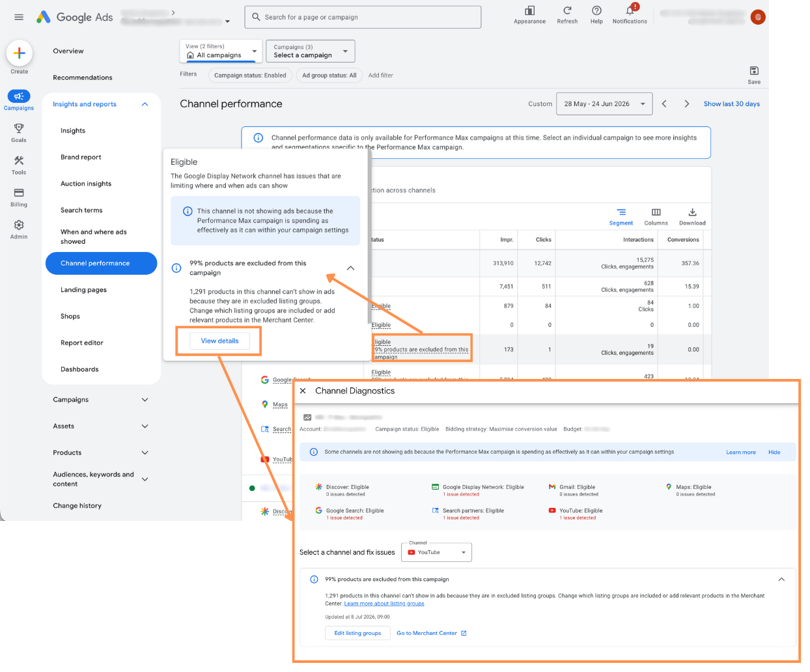The width and height of the screenshot is (810, 672).
Task: Open the All campaigns view dropdown
Action: pos(221,51)
